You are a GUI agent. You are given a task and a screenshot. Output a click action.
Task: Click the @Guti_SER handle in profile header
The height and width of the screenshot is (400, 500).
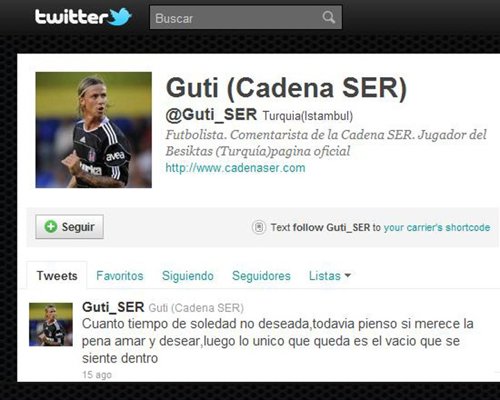(x=211, y=115)
